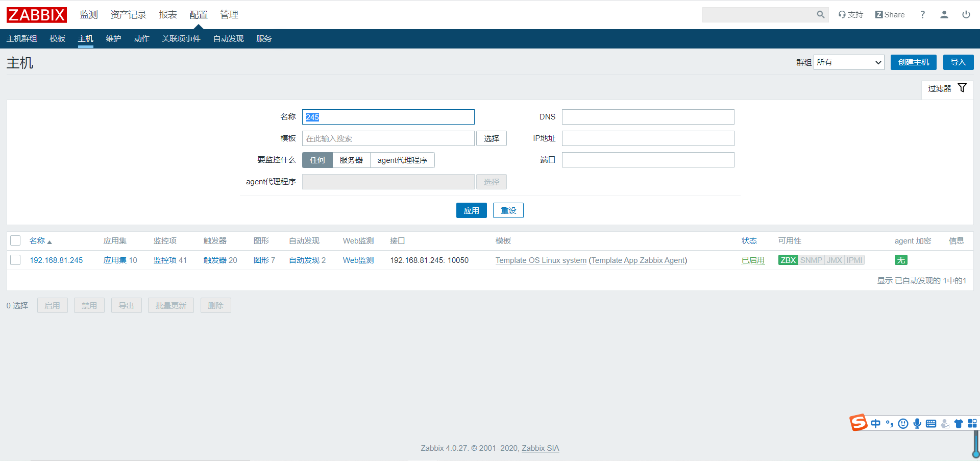Click the 导入 button
The height and width of the screenshot is (461, 980).
(959, 62)
